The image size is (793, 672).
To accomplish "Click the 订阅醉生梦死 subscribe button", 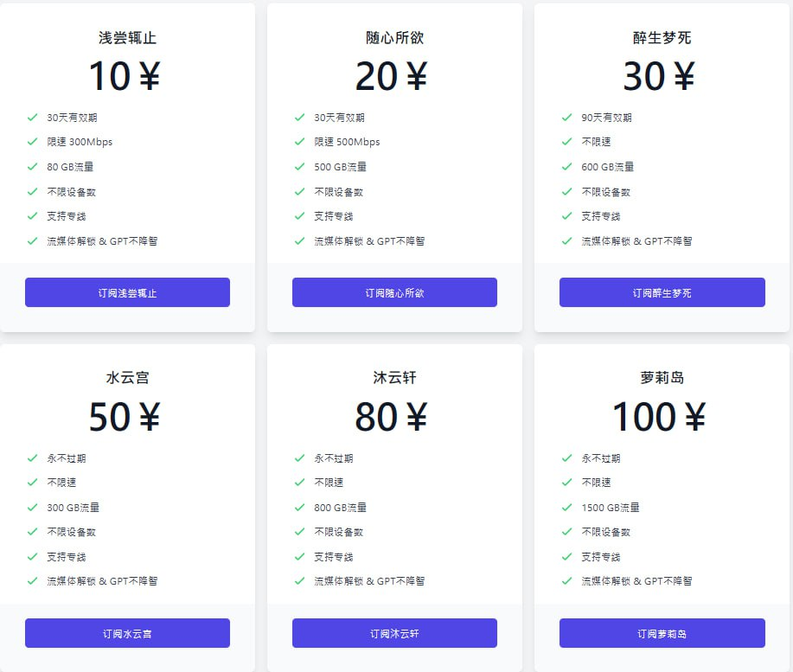I will tap(662, 291).
